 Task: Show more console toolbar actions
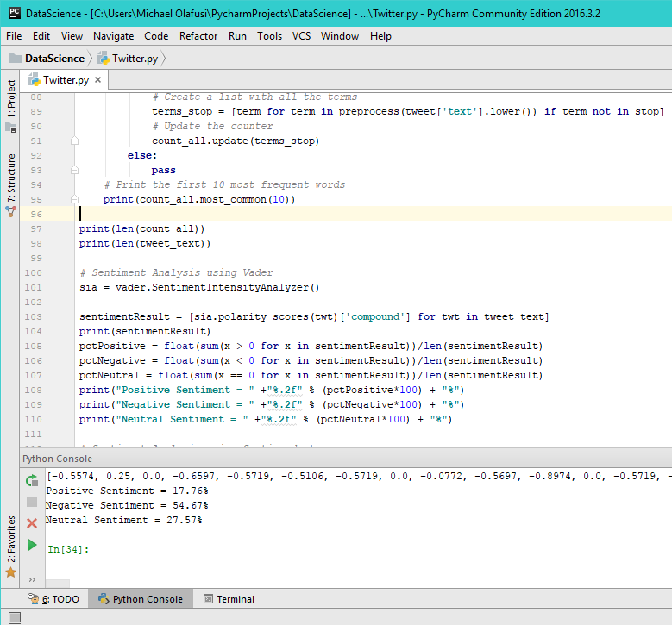[x=32, y=579]
